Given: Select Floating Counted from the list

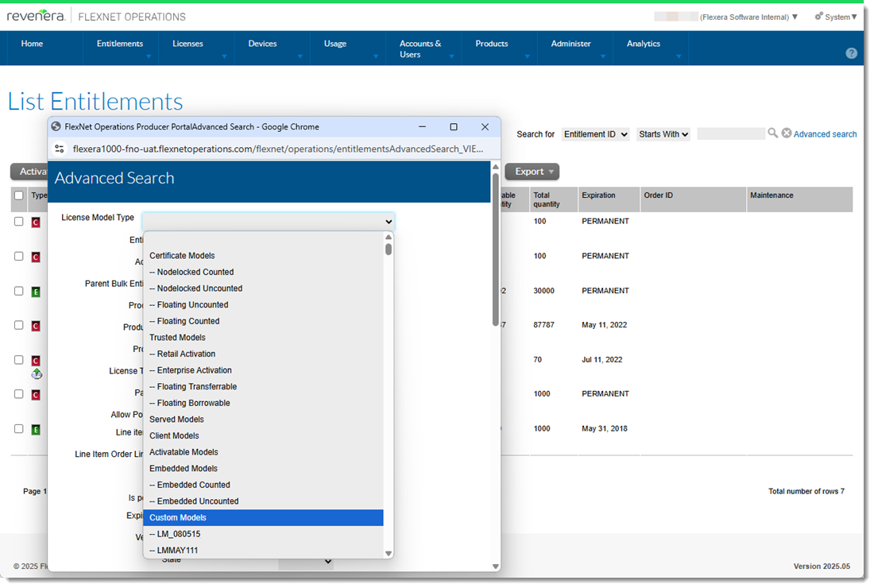Looking at the screenshot, I should click(x=188, y=321).
